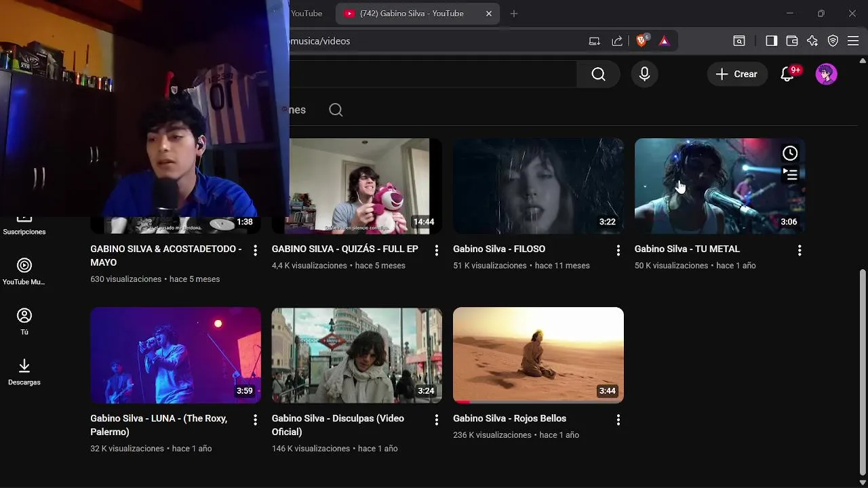This screenshot has height=488, width=868.
Task: Open the Brave VPN shield icon
Action: [x=833, y=41]
